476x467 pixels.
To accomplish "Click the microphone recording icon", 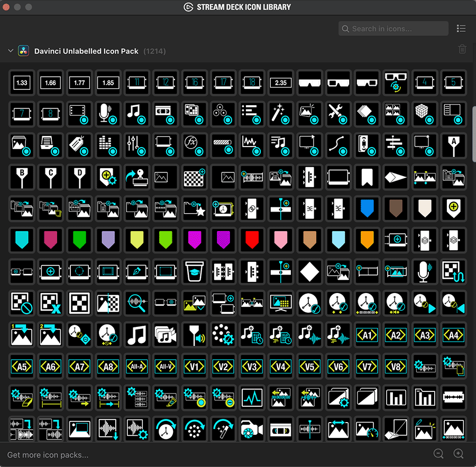I will pyautogui.click(x=108, y=114).
